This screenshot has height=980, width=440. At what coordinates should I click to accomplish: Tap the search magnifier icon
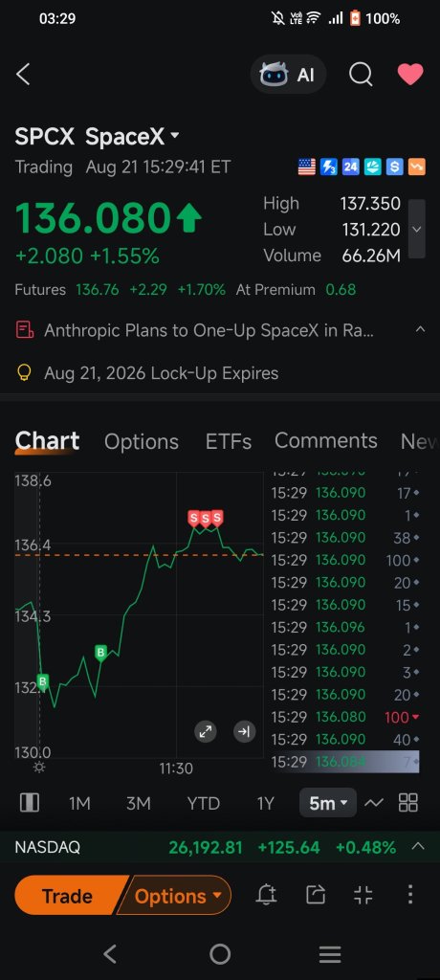pos(361,75)
